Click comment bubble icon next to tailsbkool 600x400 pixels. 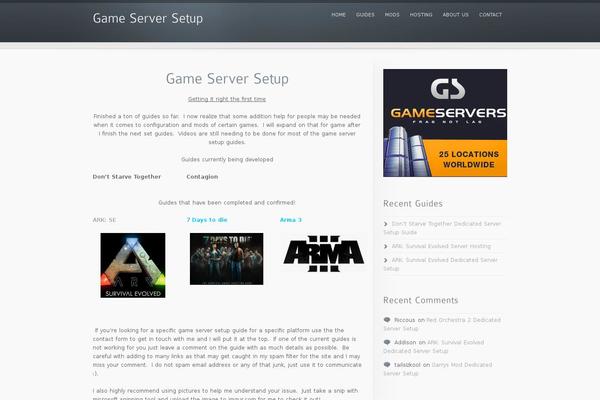(x=387, y=364)
